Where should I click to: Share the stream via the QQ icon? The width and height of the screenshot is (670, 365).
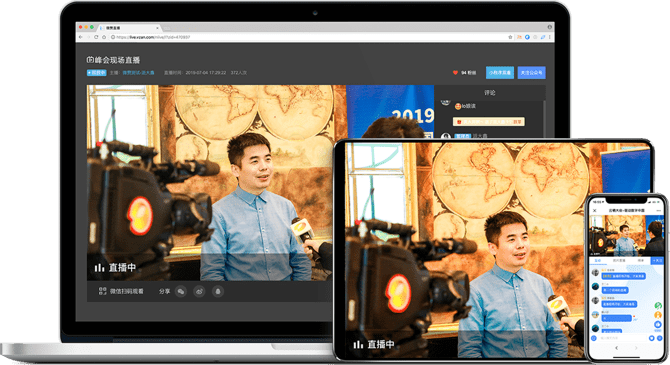pyautogui.click(x=218, y=291)
